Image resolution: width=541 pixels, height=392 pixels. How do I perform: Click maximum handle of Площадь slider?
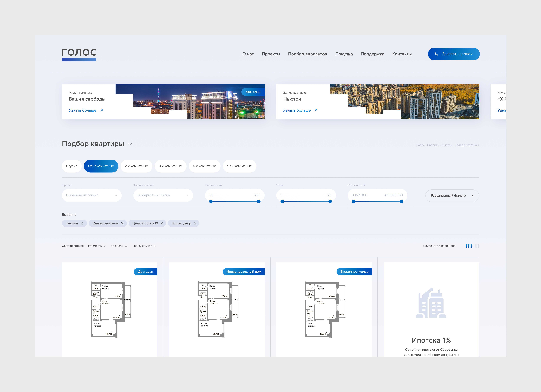click(x=259, y=202)
